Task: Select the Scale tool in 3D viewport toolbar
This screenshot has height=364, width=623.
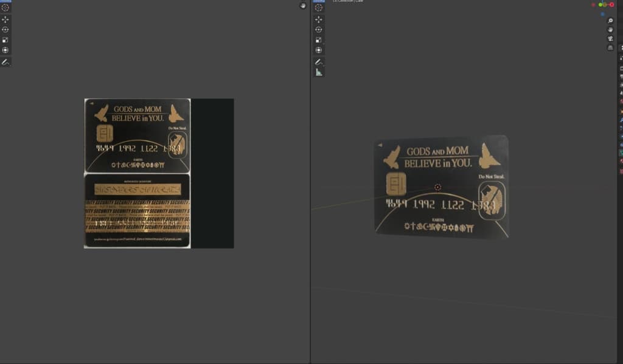Action: pyautogui.click(x=319, y=39)
